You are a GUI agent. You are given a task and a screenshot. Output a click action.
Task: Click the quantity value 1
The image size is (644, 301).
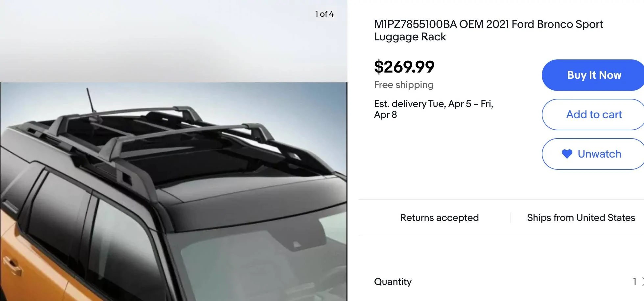click(x=634, y=282)
